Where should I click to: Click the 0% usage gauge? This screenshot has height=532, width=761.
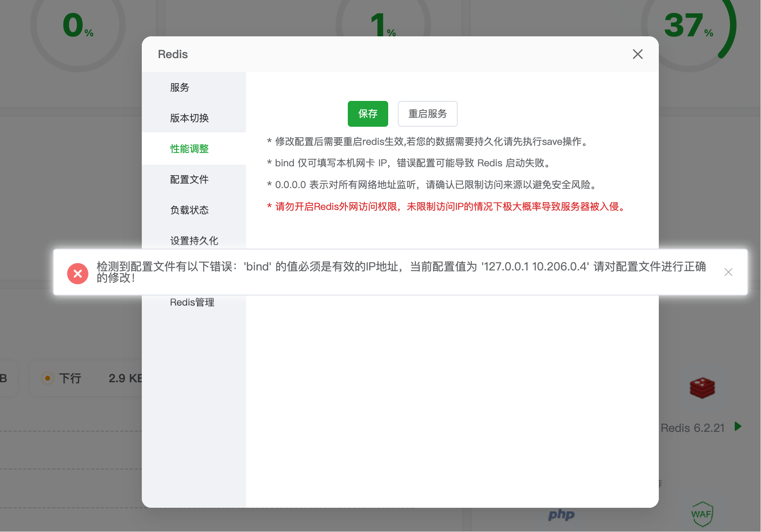click(78, 25)
